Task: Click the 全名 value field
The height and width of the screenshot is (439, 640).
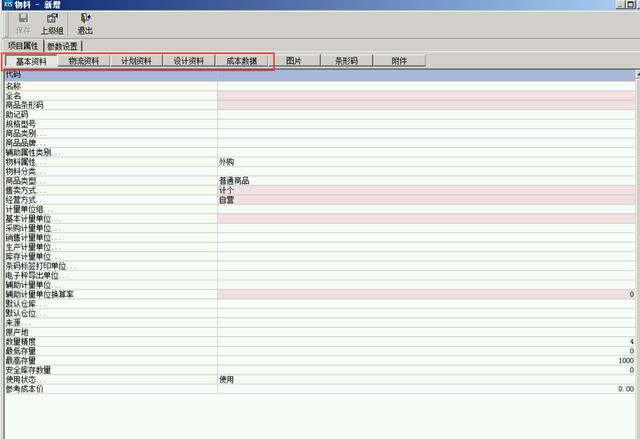Action: (426, 95)
